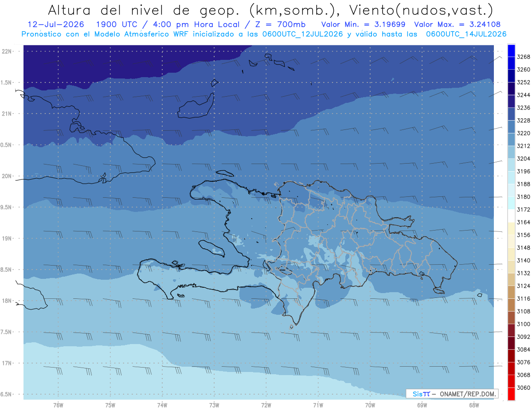The width and height of the screenshot is (532, 411).
Task: Click the 20N latitude label
Action: coord(8,176)
